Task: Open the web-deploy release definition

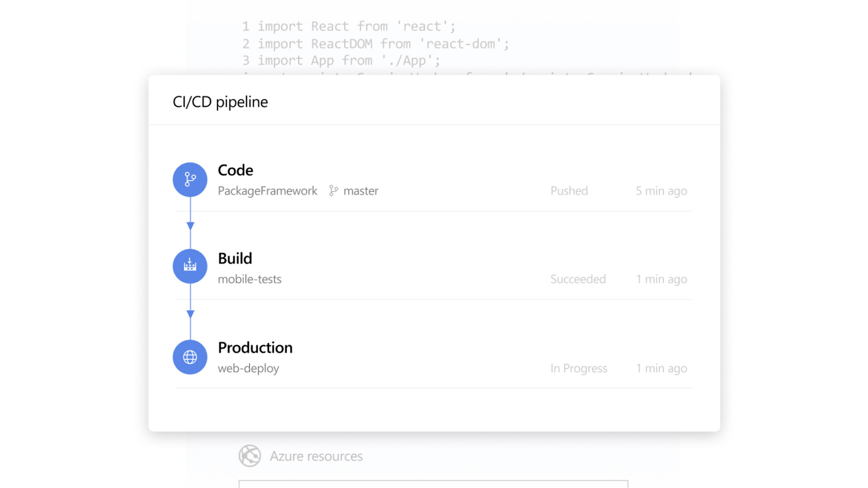Action: pos(248,368)
